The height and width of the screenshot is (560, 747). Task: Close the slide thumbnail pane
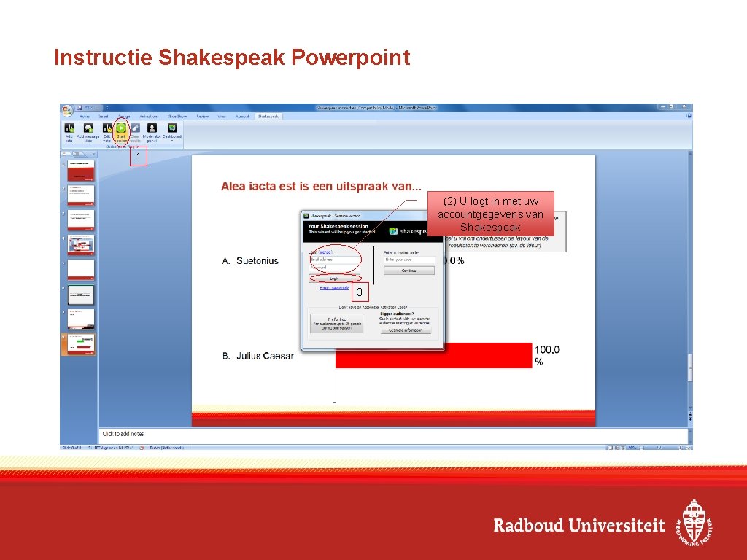coord(94,155)
